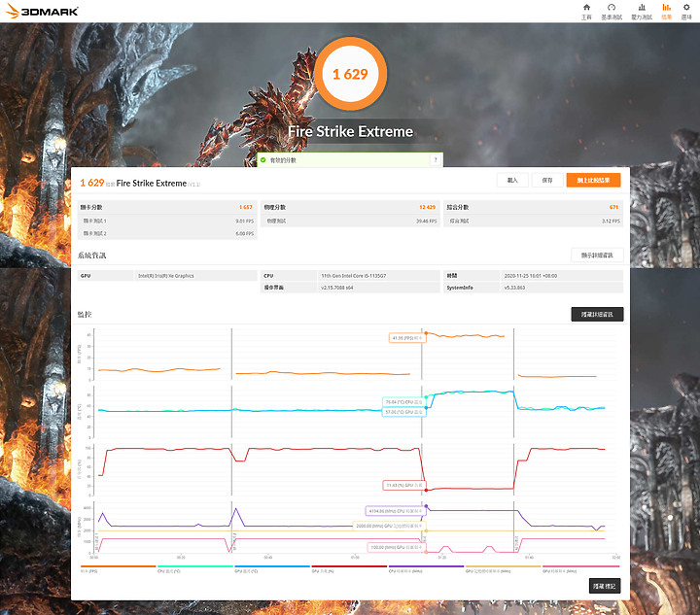
Task: Click the purple data point on CPU clock chart
Action: (426, 506)
